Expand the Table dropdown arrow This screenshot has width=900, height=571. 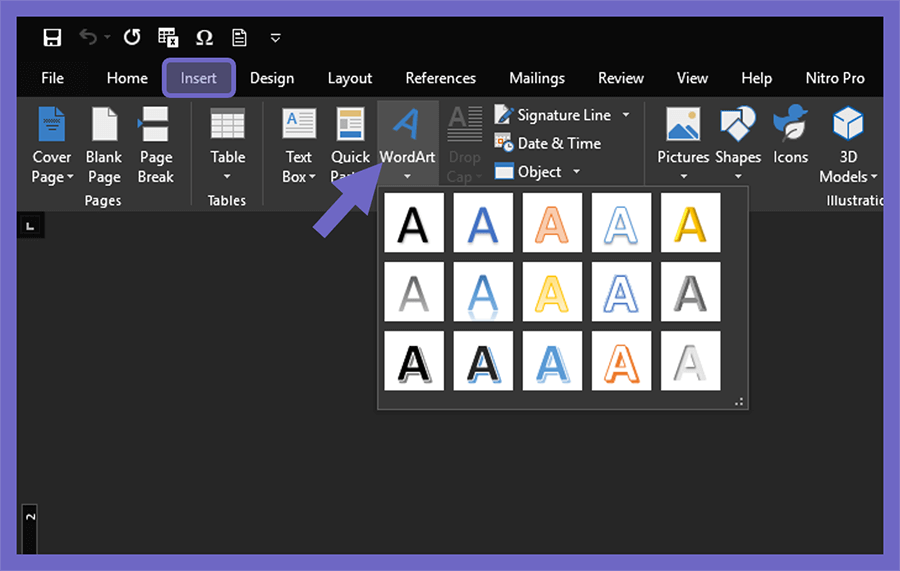click(x=227, y=176)
